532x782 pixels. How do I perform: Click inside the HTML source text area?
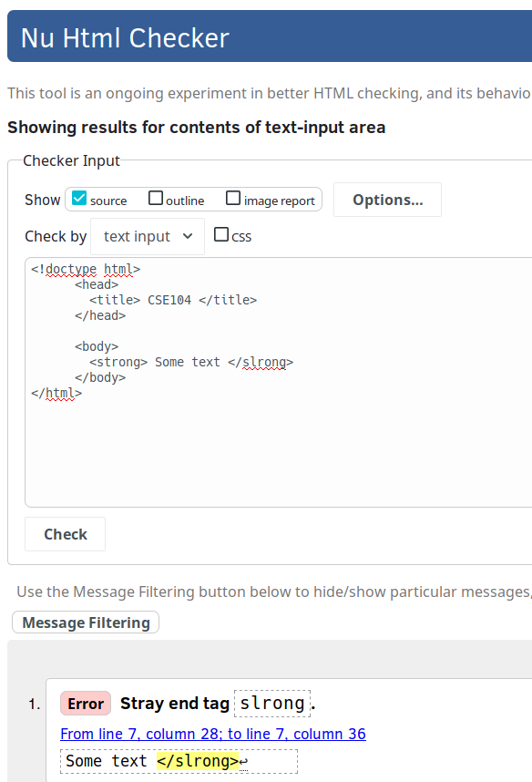[278, 383]
